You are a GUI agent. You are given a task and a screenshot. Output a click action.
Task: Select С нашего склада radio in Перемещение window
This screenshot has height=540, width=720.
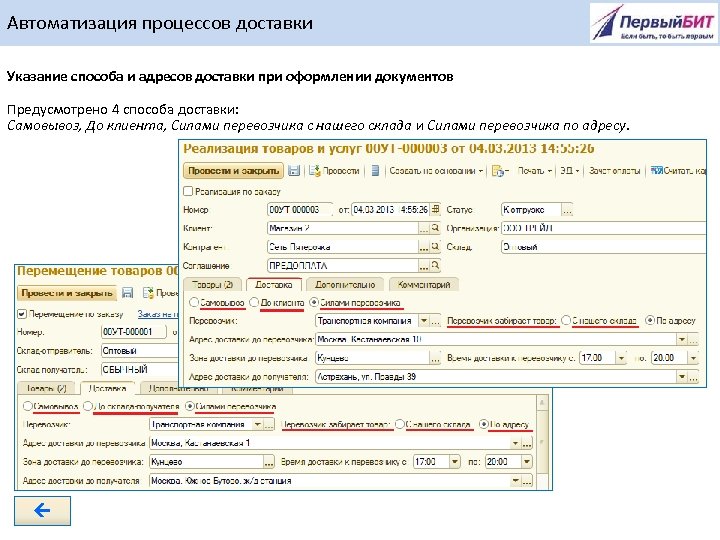(x=399, y=424)
